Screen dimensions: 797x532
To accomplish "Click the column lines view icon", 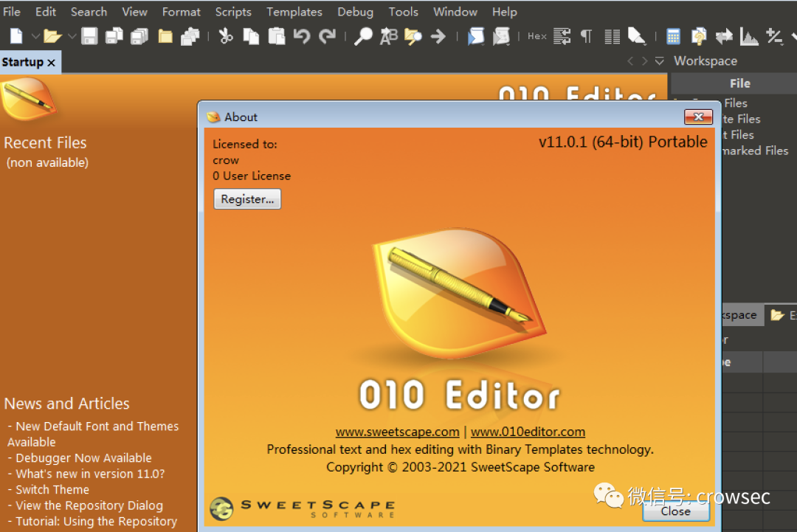I will coord(613,36).
